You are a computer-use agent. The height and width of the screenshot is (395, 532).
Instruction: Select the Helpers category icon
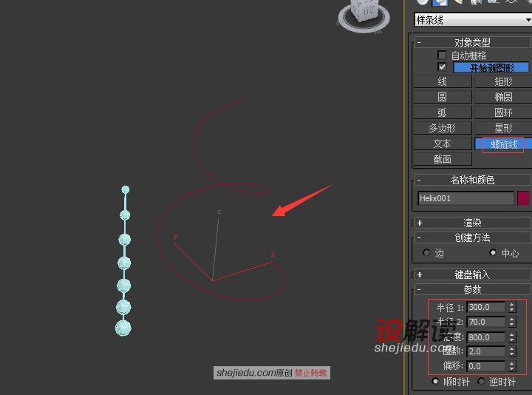493,1
